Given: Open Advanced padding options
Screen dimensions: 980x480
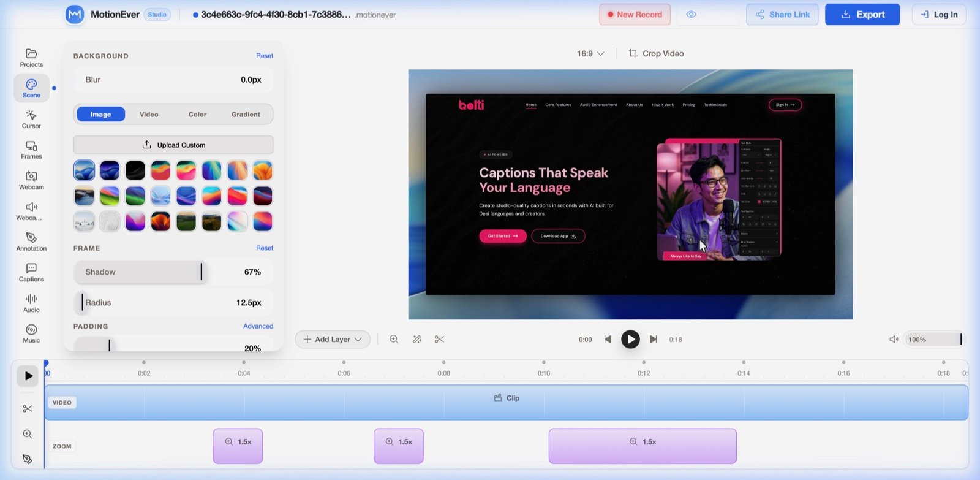Looking at the screenshot, I should coord(258,326).
